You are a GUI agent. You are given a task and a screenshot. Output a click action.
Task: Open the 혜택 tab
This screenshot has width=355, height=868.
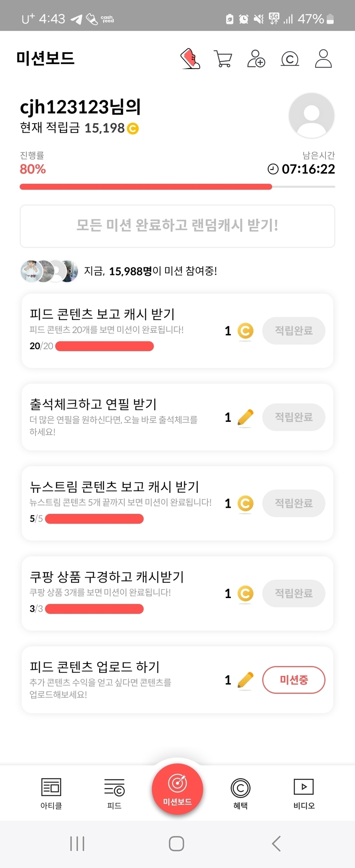tap(240, 794)
